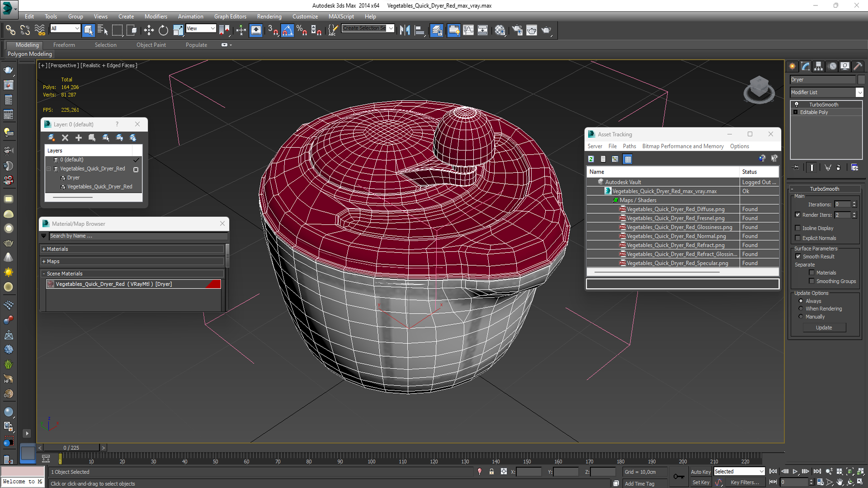Switch to the Freeform ribbon tab
Screen dimensions: 868x488
tap(64, 45)
